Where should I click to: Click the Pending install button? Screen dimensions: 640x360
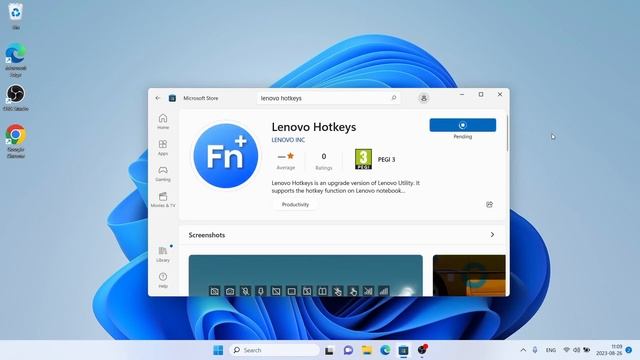[x=462, y=125]
